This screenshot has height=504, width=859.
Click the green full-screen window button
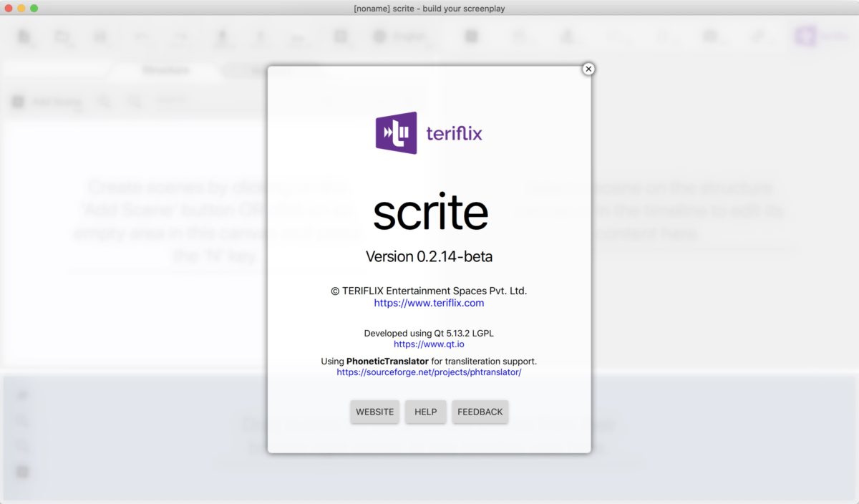click(34, 8)
